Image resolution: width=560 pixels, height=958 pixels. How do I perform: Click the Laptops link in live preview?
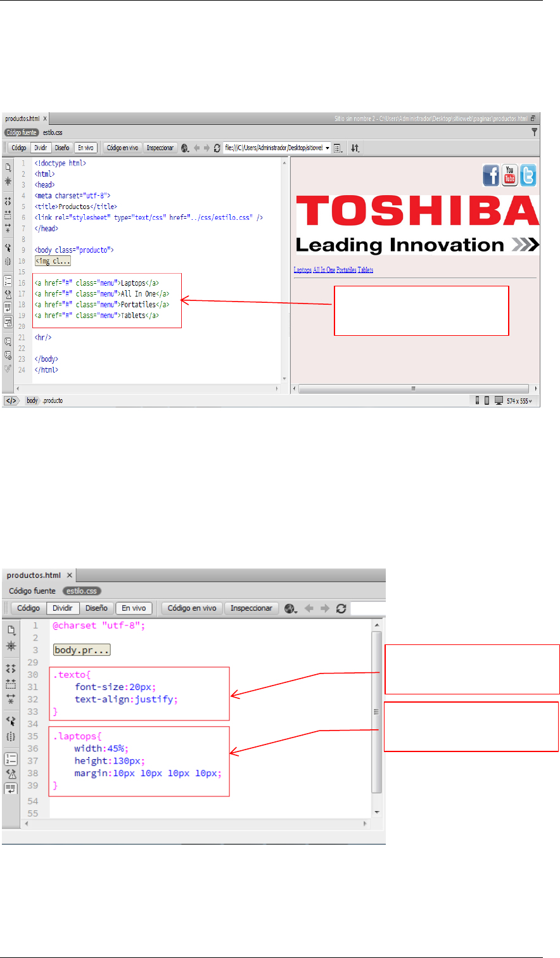pos(303,270)
